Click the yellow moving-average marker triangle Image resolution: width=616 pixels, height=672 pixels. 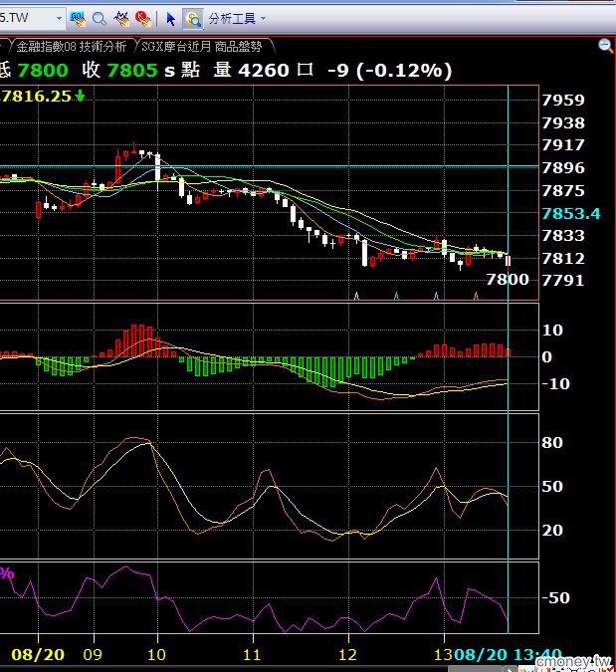356,296
